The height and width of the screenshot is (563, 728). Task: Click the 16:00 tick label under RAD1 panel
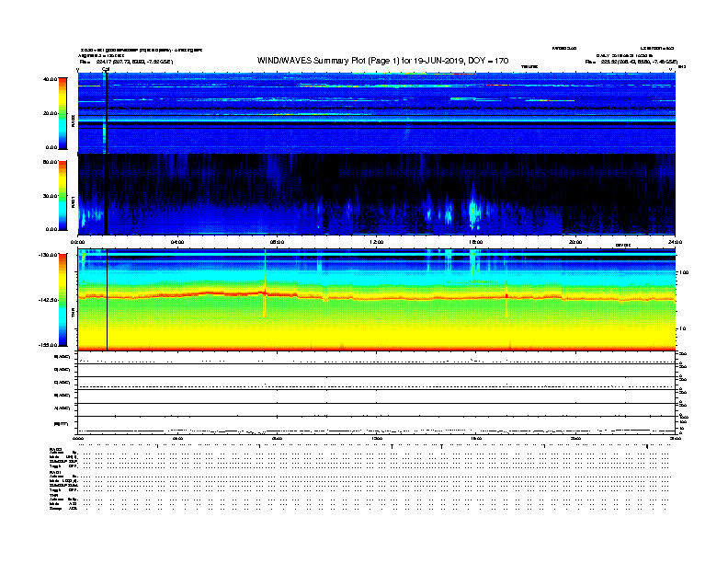tap(476, 242)
